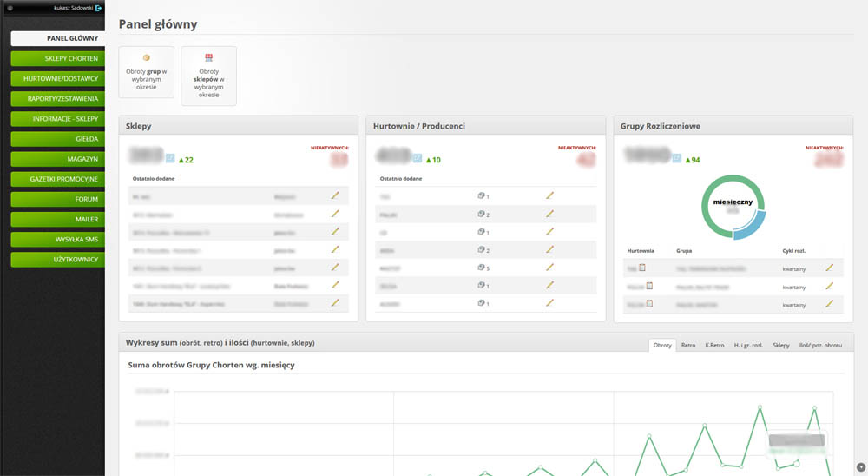
Task: Click the edit pencil in the first Sklepy row
Action: tap(335, 196)
